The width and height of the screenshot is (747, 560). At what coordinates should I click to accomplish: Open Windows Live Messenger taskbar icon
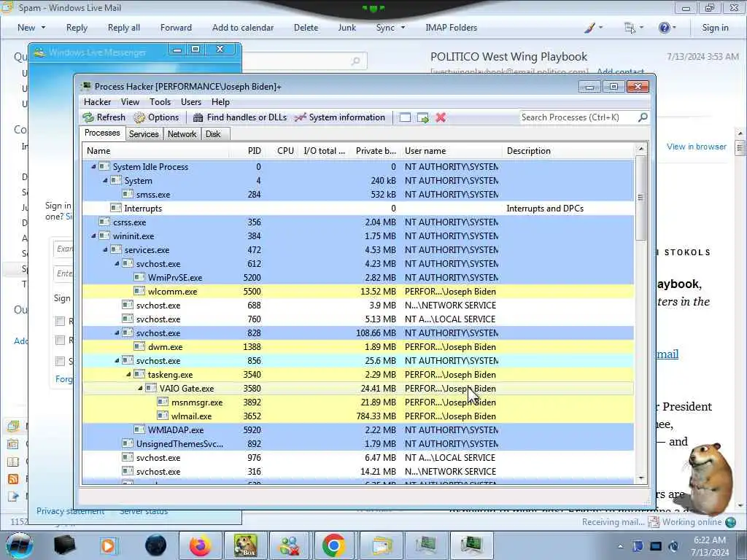click(289, 545)
